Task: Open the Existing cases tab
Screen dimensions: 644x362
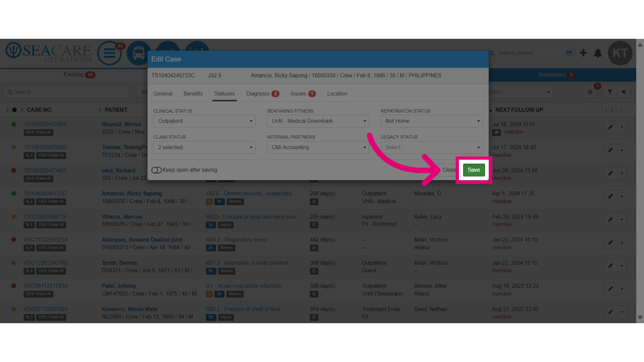Action: click(x=79, y=74)
